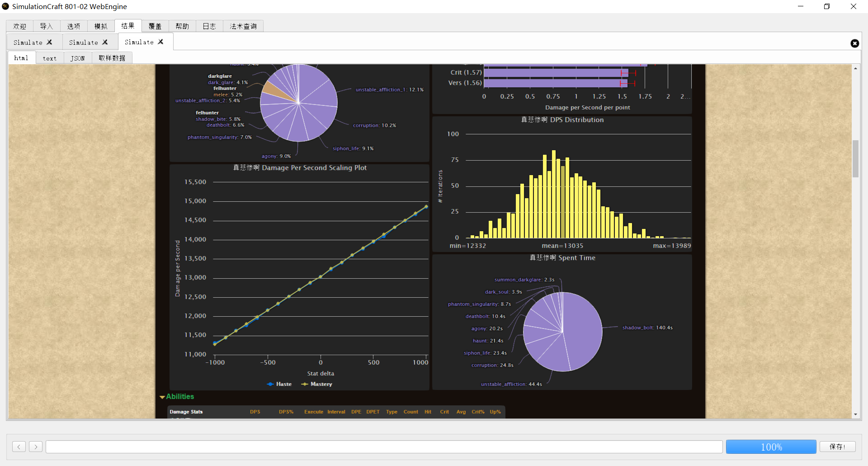
Task: Close the active third Simulate tab
Action: pos(160,42)
